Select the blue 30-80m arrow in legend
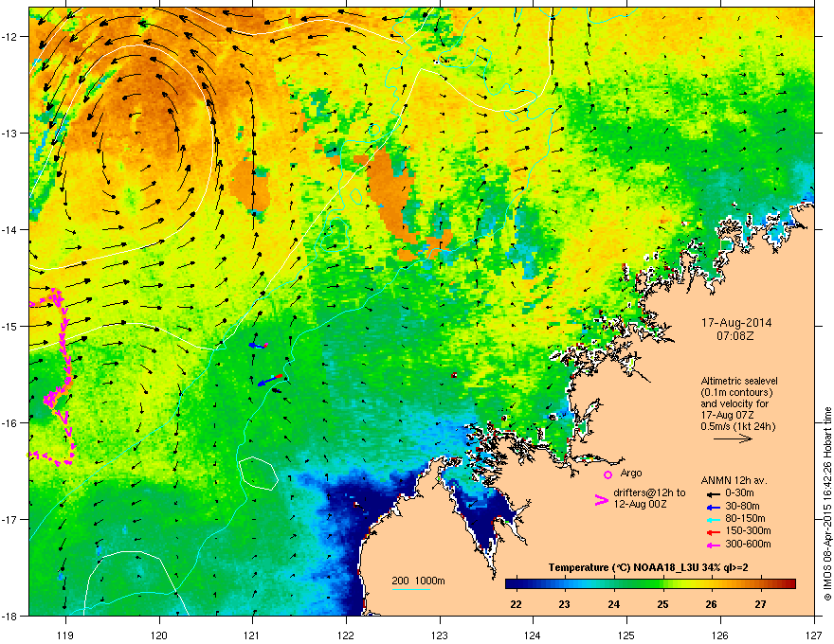The image size is (834, 644). tap(714, 507)
